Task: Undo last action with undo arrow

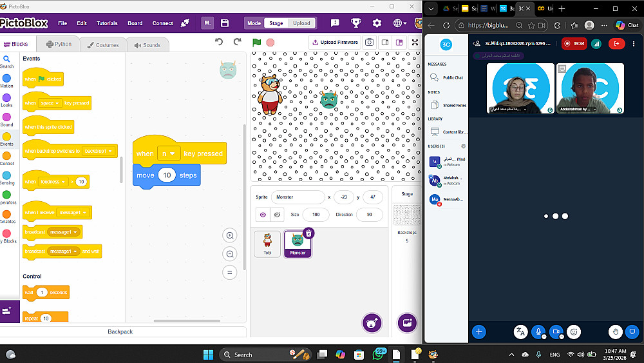Action: pos(219,42)
